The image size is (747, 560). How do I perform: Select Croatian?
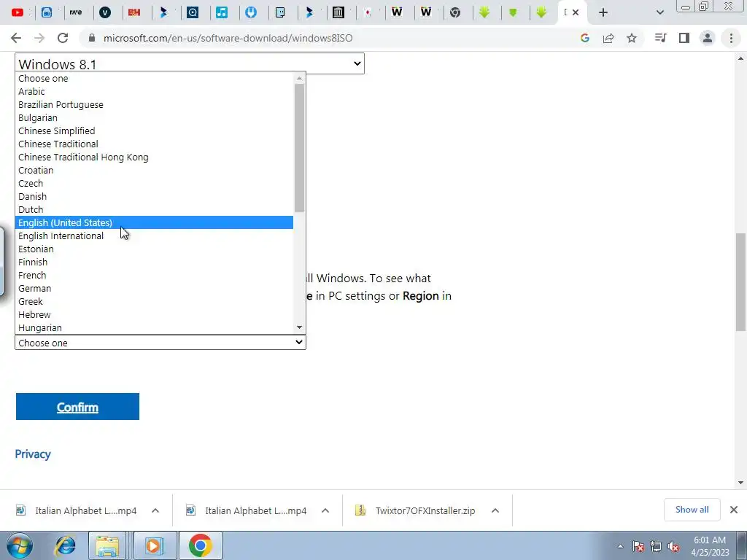[154, 170]
